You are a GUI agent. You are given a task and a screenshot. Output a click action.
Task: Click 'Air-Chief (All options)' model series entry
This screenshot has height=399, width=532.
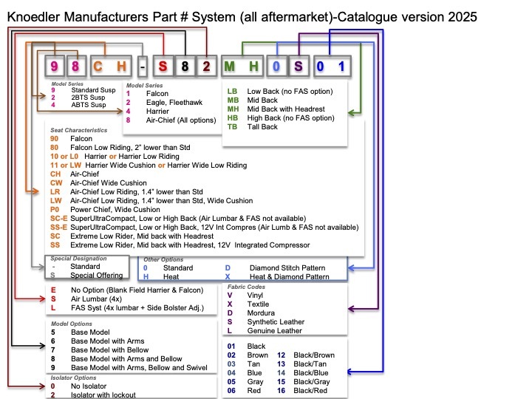pyautogui.click(x=171, y=120)
